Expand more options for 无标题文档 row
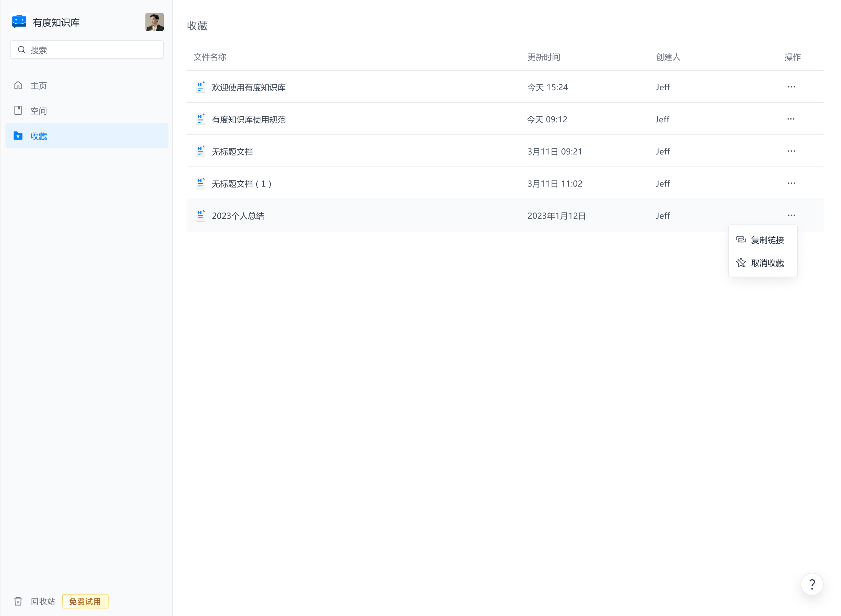Screen dimensions: 841x616 point(791,151)
